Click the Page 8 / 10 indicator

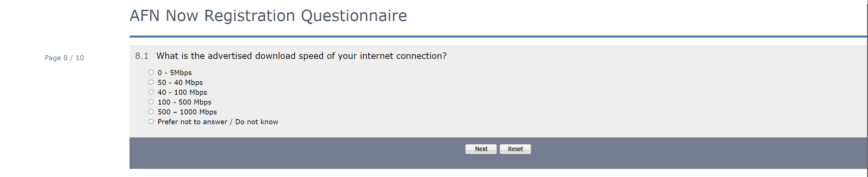point(64,58)
